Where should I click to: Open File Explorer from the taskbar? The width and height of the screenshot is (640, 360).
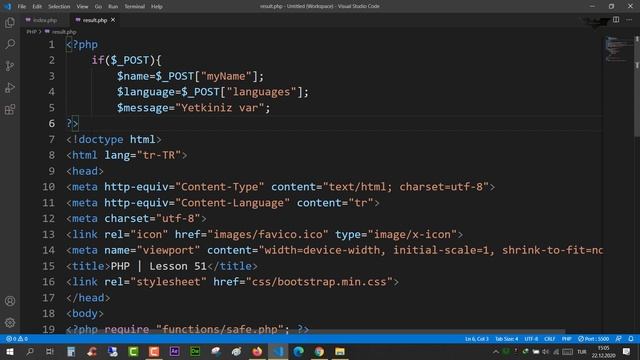coord(340,351)
